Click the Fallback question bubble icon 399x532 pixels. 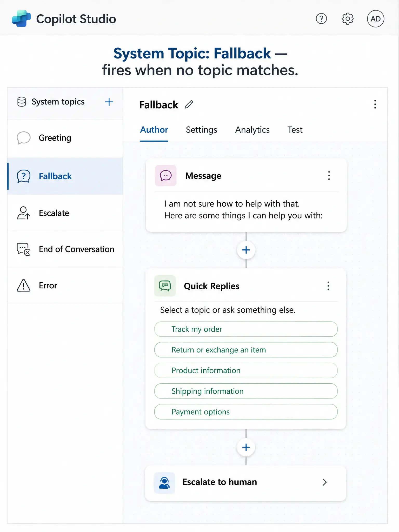click(24, 176)
